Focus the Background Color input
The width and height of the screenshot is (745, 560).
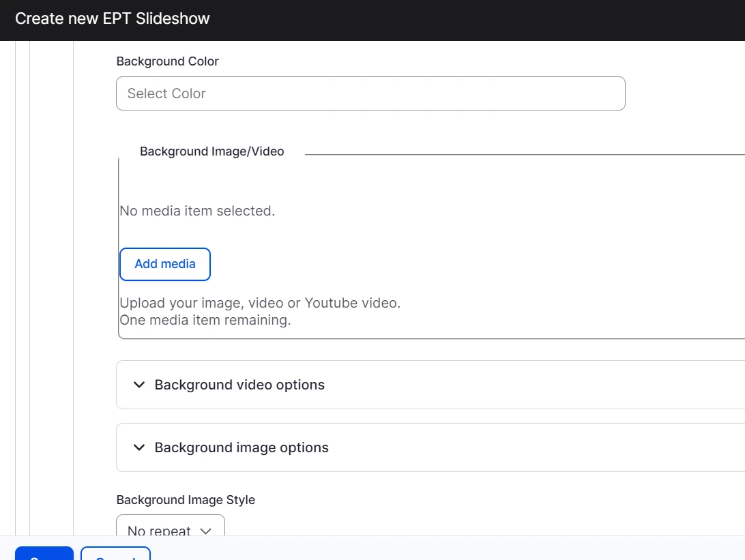[x=370, y=93]
